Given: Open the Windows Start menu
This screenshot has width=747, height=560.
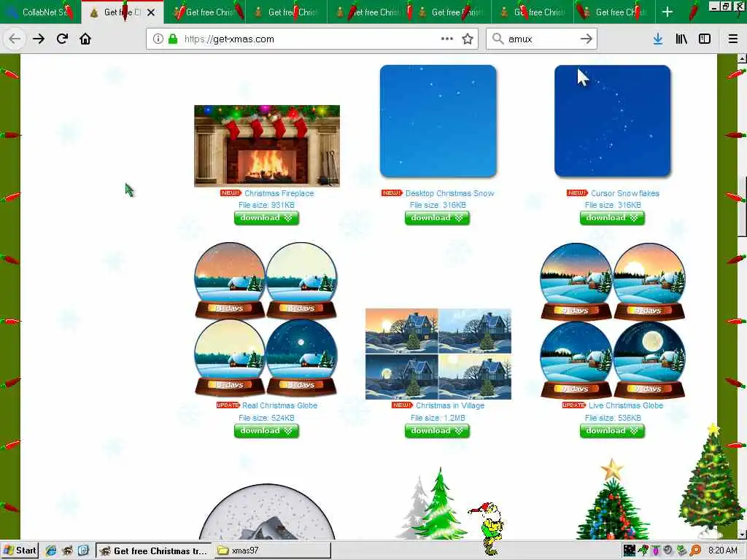Looking at the screenshot, I should pyautogui.click(x=19, y=551).
